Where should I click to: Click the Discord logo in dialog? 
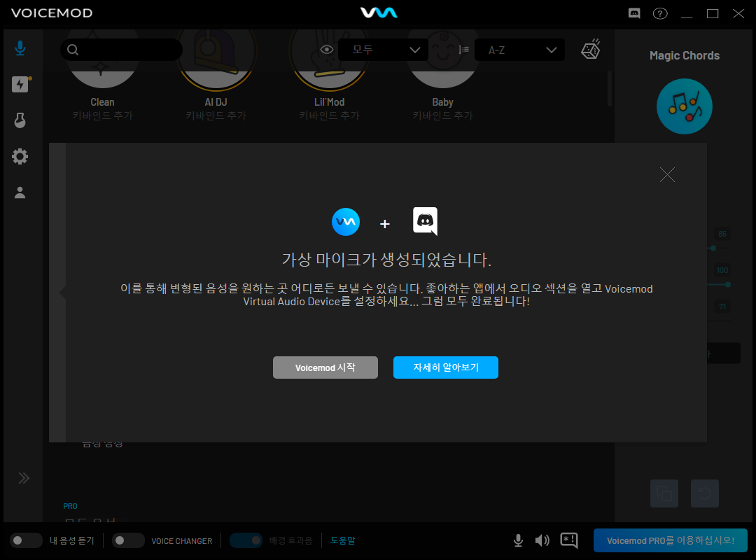(426, 221)
